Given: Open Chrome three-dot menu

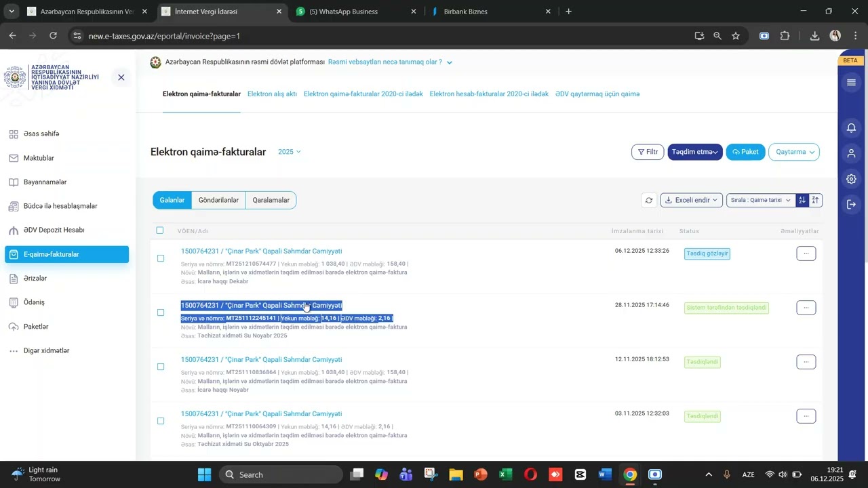Looking at the screenshot, I should pyautogui.click(x=855, y=36).
